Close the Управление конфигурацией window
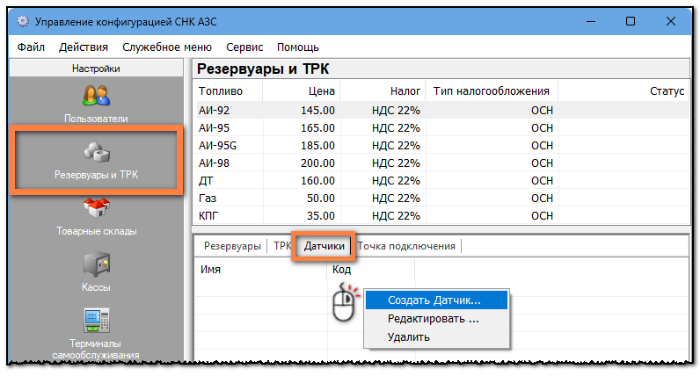700x376 pixels. pos(671,21)
